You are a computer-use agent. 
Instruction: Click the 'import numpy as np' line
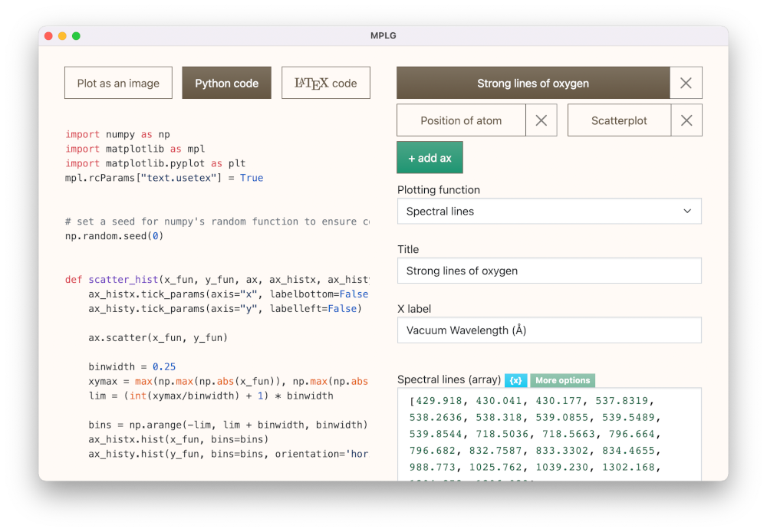pos(117,134)
